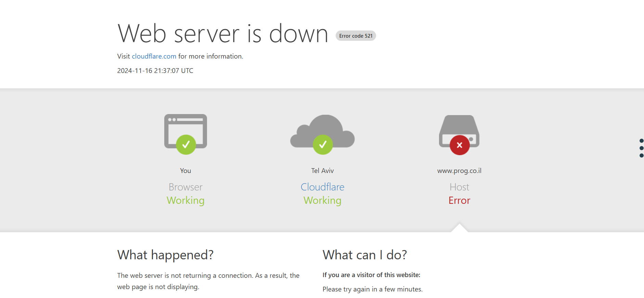
Task: Click the visitor of this website text
Action: pyautogui.click(x=371, y=275)
